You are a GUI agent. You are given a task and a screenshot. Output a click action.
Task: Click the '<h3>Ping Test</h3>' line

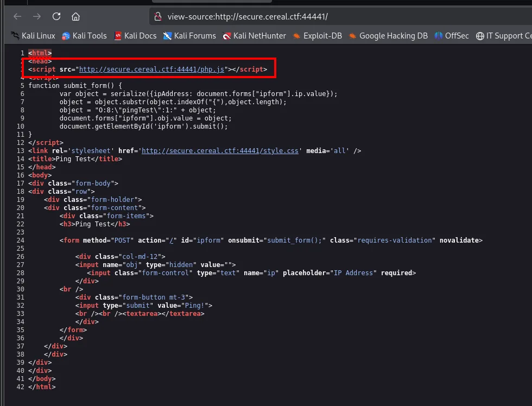click(x=94, y=224)
